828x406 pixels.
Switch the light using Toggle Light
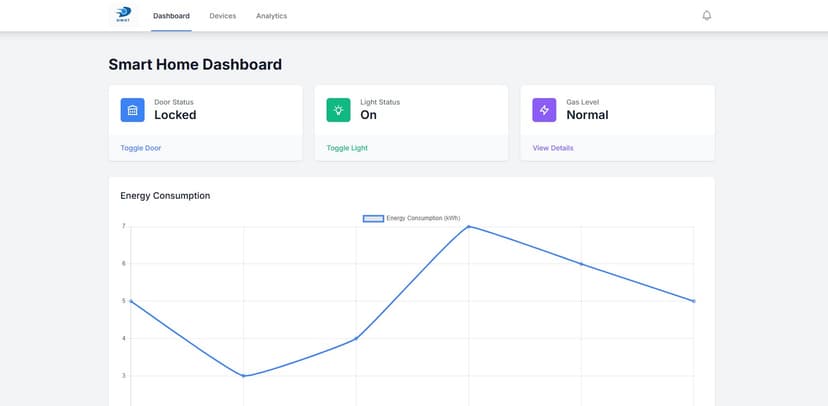click(x=347, y=148)
